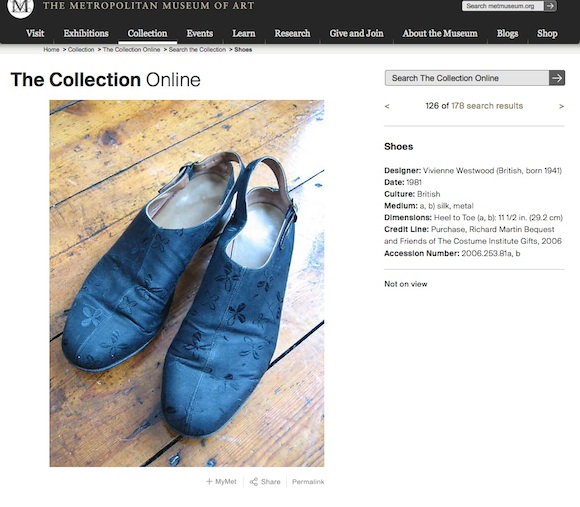Focus the Search The Collection Online field

click(467, 78)
